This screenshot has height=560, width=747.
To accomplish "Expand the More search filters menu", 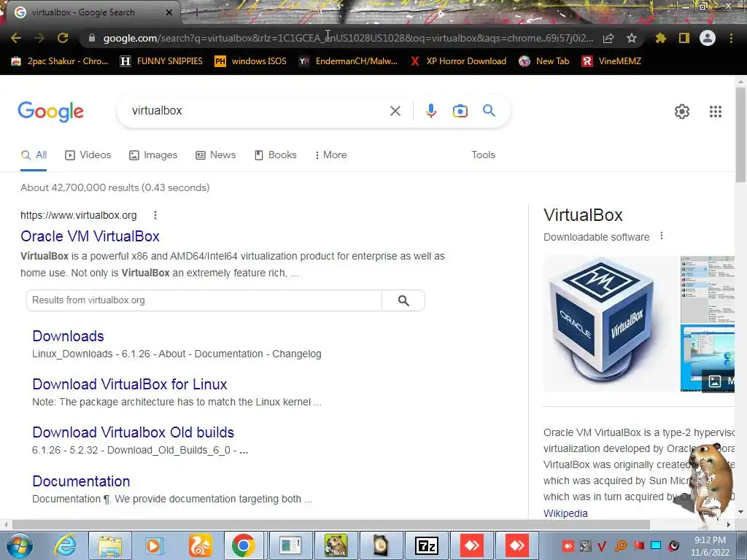I will point(330,155).
